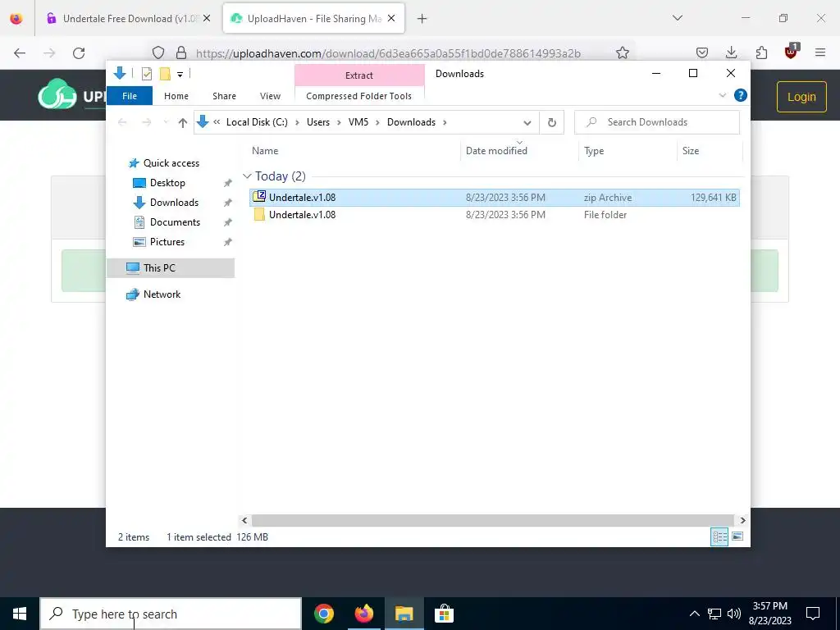Go up one folder level with the up arrow

pyautogui.click(x=183, y=123)
